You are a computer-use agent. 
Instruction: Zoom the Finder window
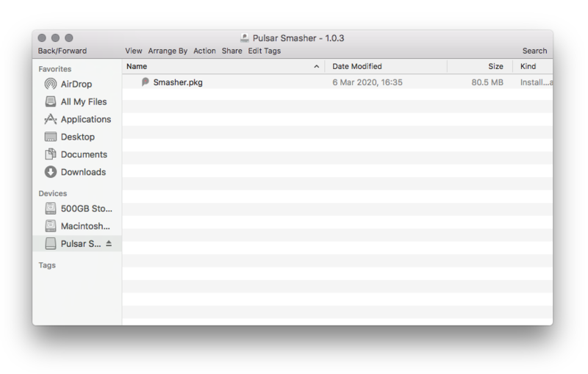[x=69, y=38]
